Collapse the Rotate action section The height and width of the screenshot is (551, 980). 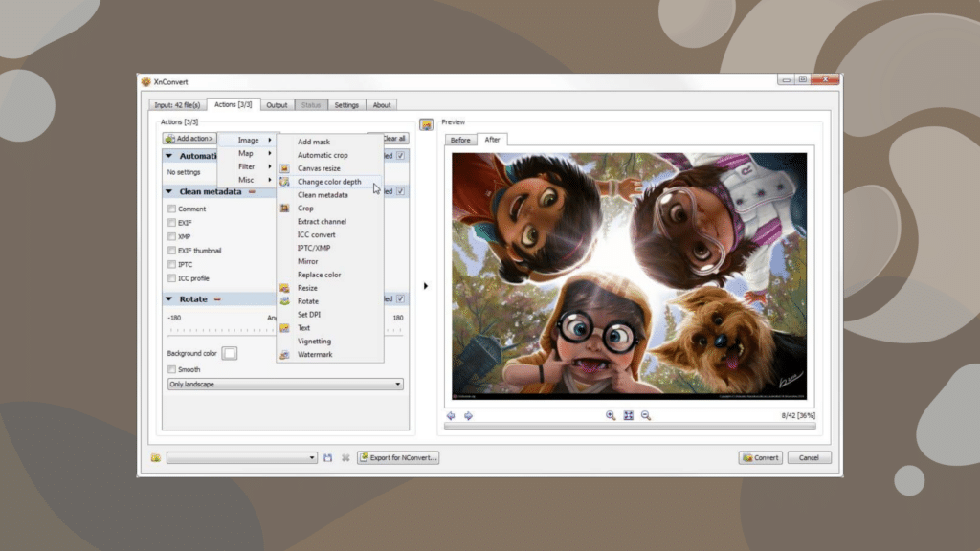click(x=169, y=299)
